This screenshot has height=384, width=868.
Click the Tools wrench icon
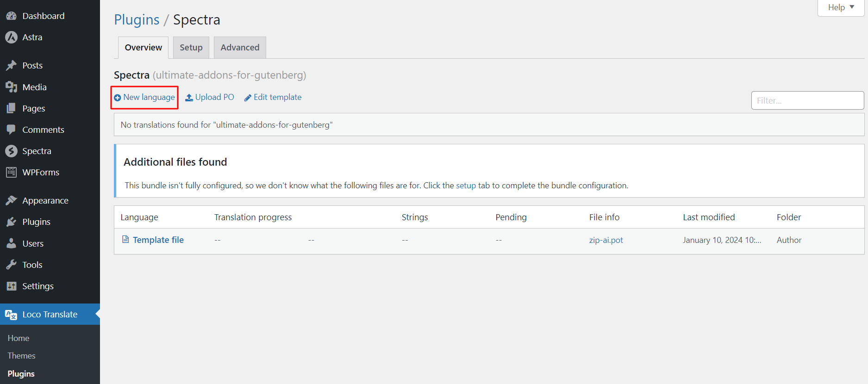coord(11,265)
